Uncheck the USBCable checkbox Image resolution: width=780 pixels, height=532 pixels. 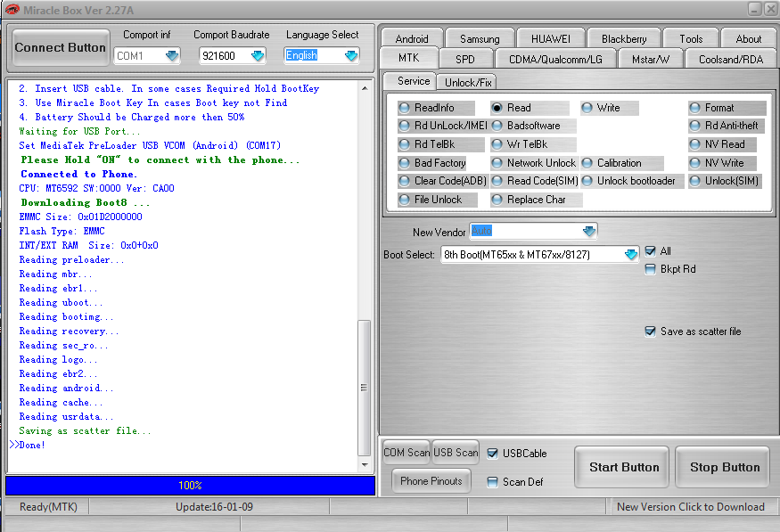pos(492,454)
